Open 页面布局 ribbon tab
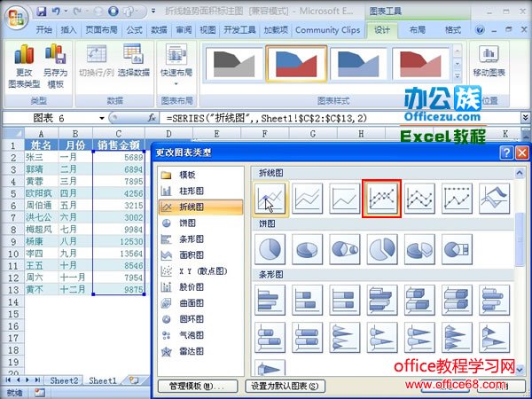The height and width of the screenshot is (399, 532). coord(101,30)
